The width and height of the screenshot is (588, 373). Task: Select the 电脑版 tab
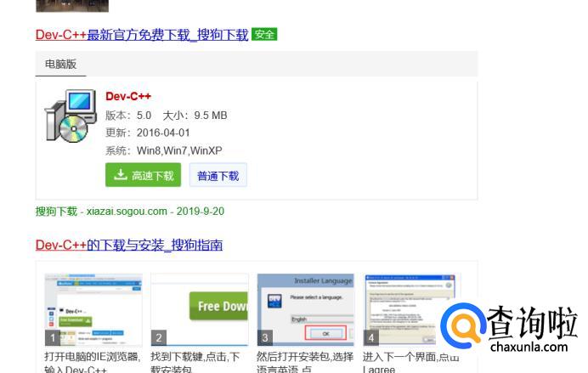60,64
